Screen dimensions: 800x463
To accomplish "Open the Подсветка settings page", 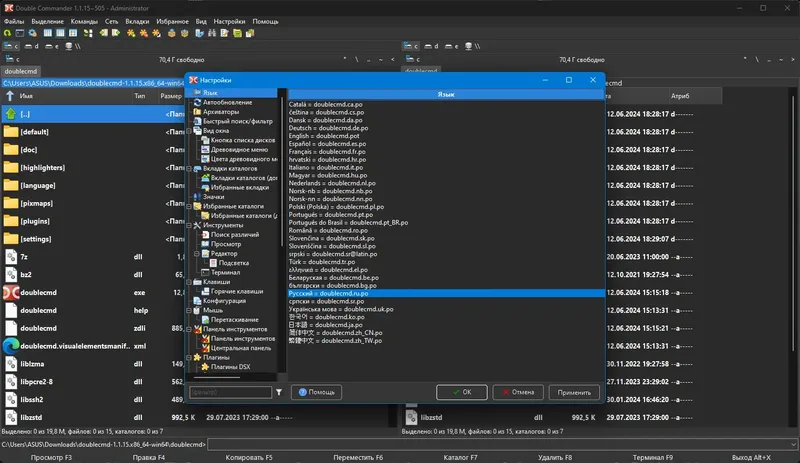I will tap(234, 263).
